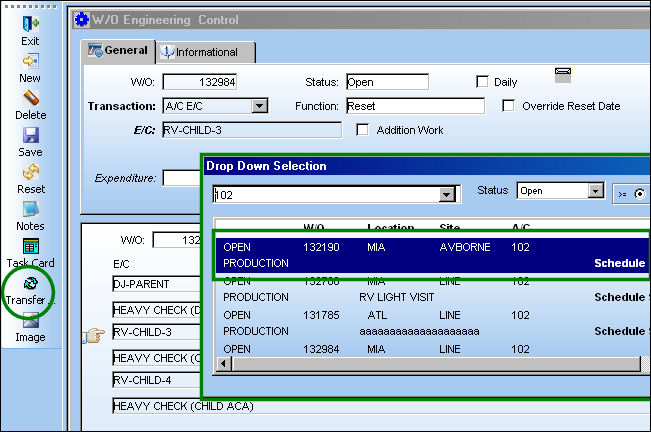Switch to the General tab

point(118,51)
